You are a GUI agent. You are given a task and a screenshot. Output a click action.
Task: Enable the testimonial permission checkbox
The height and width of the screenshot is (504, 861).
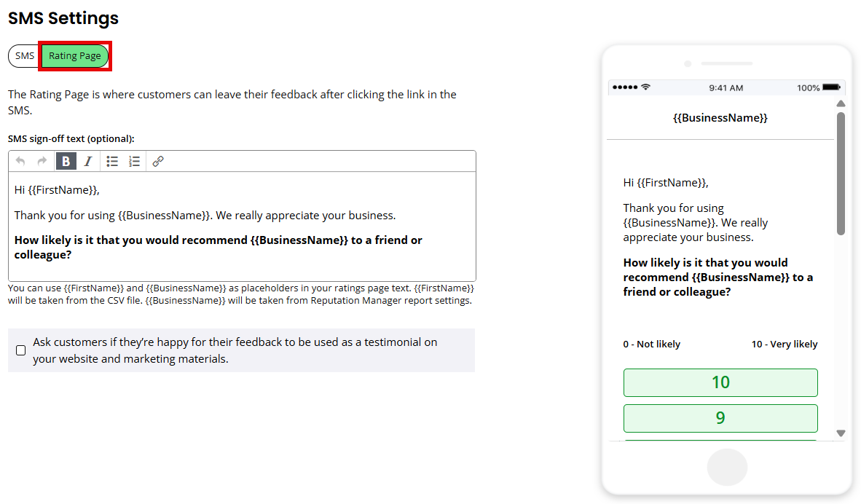click(21, 350)
